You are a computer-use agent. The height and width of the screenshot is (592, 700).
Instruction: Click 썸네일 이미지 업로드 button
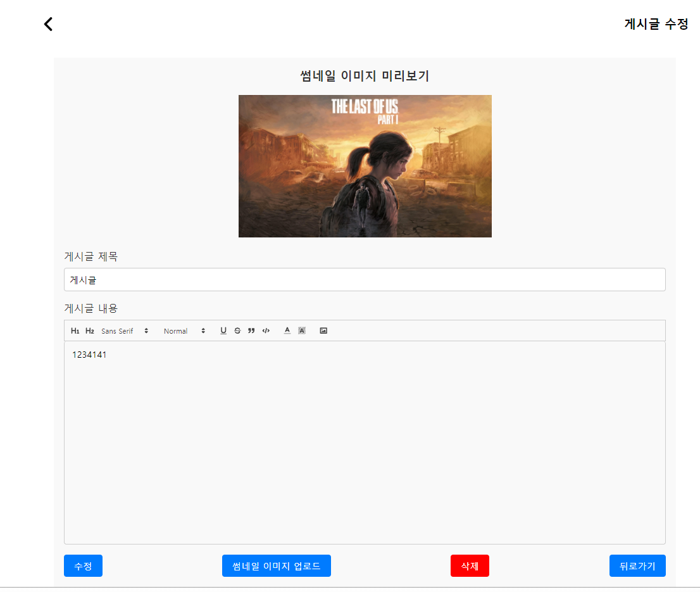pyautogui.click(x=277, y=565)
